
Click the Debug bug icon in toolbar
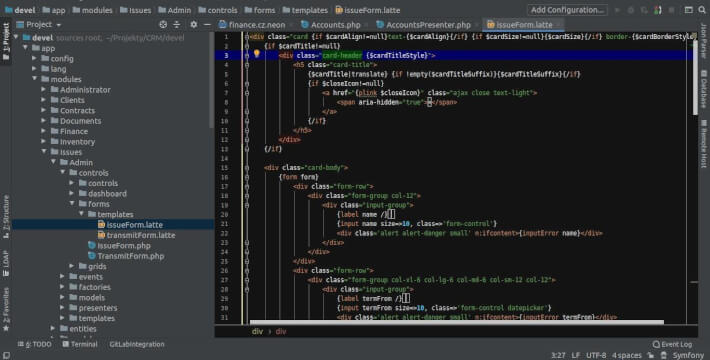(x=631, y=10)
